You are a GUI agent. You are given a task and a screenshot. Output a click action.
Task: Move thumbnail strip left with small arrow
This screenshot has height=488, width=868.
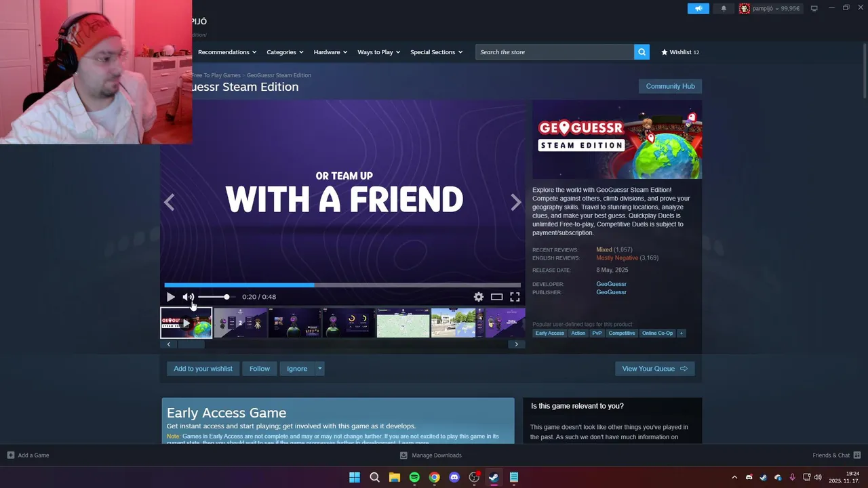coord(168,344)
